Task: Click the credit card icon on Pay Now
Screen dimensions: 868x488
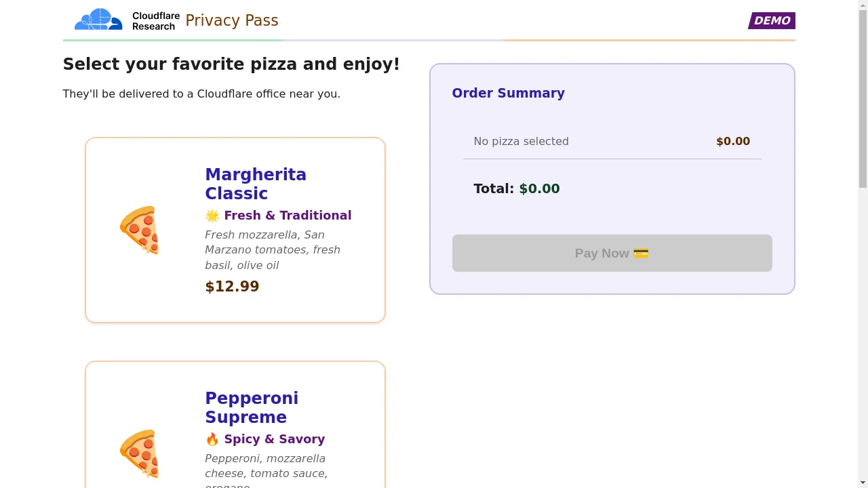Action: click(641, 253)
